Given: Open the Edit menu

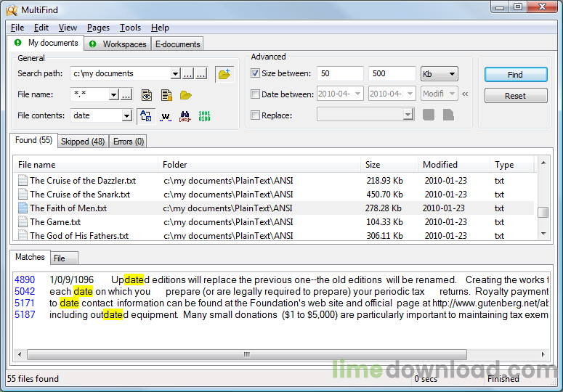Looking at the screenshot, I should click(x=41, y=28).
